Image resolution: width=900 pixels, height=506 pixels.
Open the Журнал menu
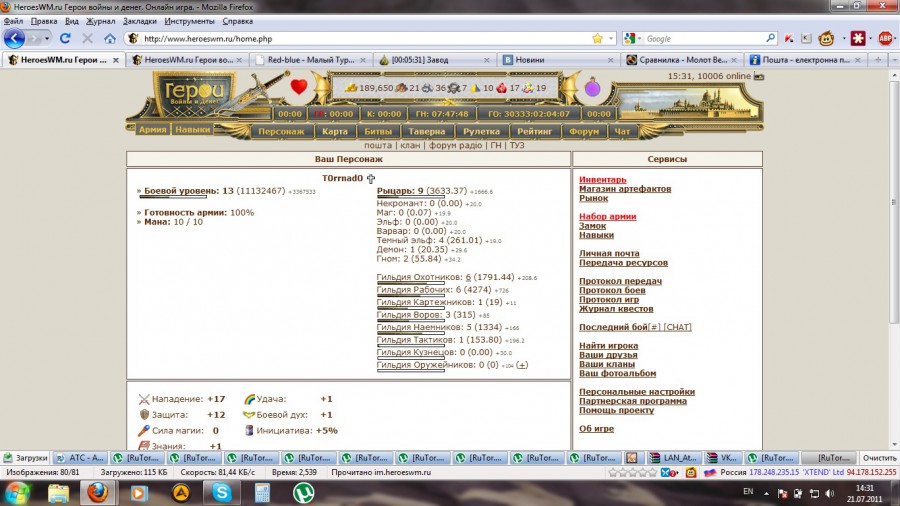pos(100,21)
